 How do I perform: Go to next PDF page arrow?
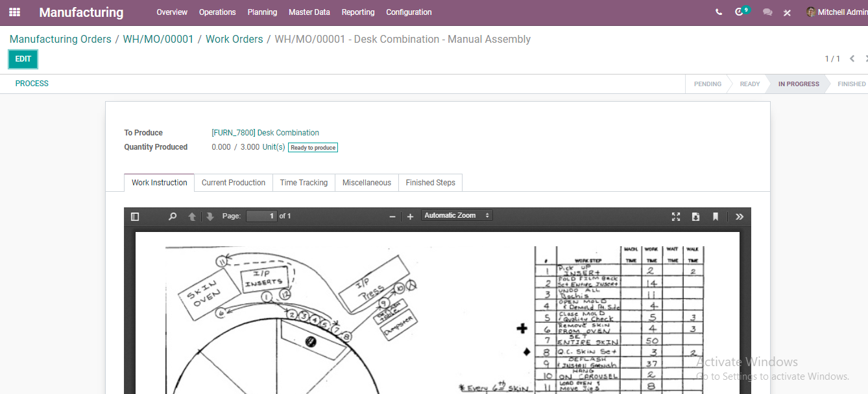(x=210, y=216)
